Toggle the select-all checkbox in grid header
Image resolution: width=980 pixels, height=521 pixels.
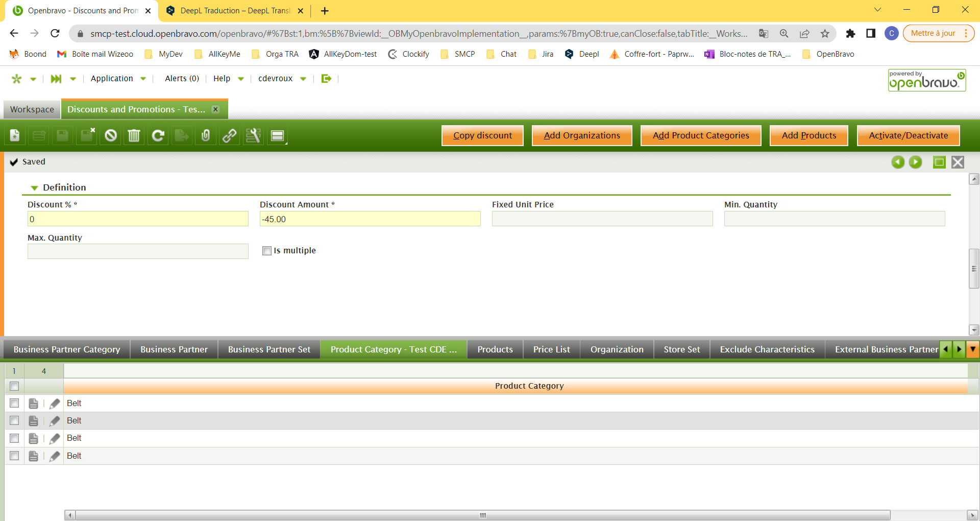tap(14, 386)
